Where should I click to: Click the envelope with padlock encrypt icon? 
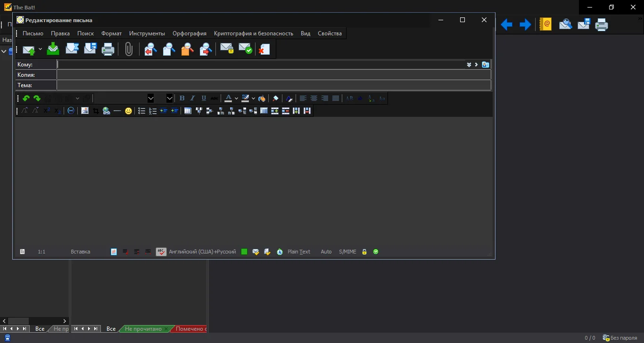(227, 49)
